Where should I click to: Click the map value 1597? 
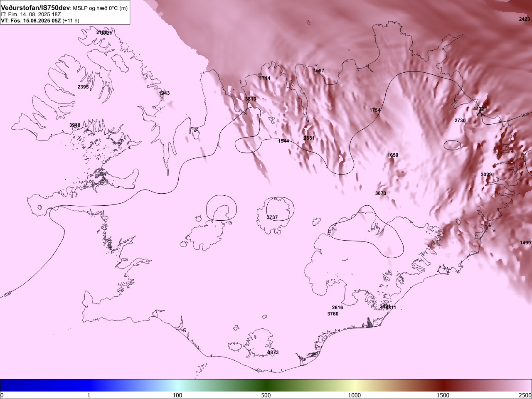coord(319,71)
